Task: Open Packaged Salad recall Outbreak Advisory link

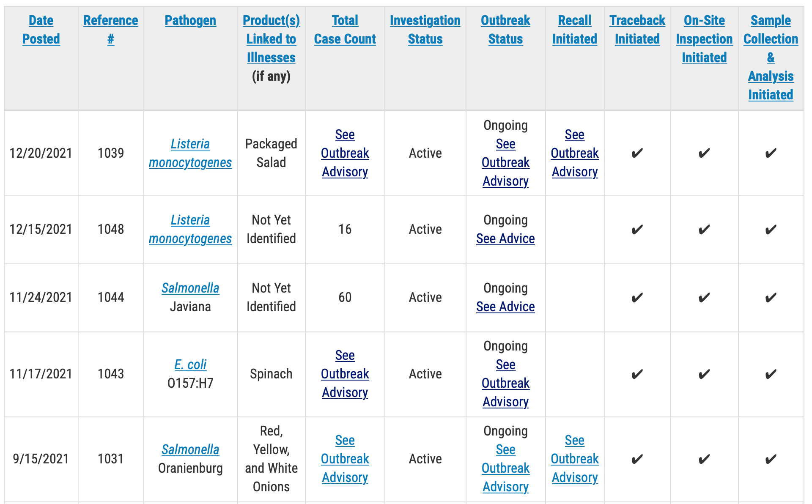Action: pyautogui.click(x=574, y=153)
